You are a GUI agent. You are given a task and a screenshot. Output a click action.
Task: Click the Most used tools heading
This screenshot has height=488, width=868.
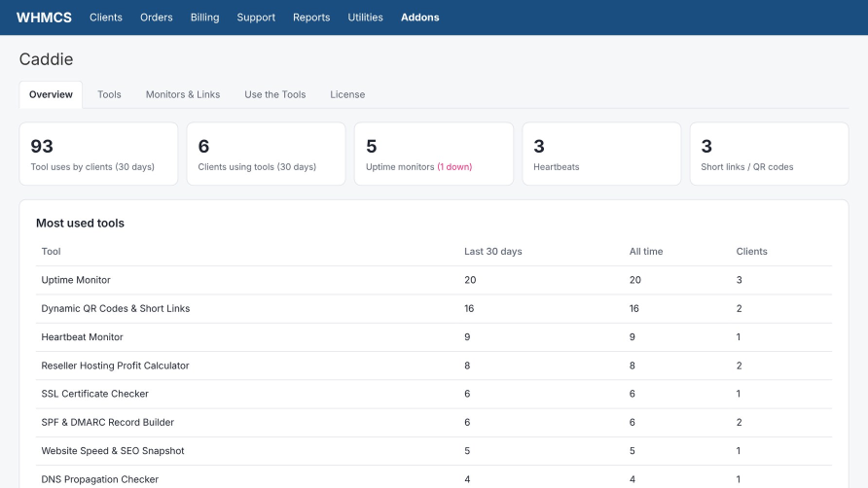pyautogui.click(x=80, y=223)
